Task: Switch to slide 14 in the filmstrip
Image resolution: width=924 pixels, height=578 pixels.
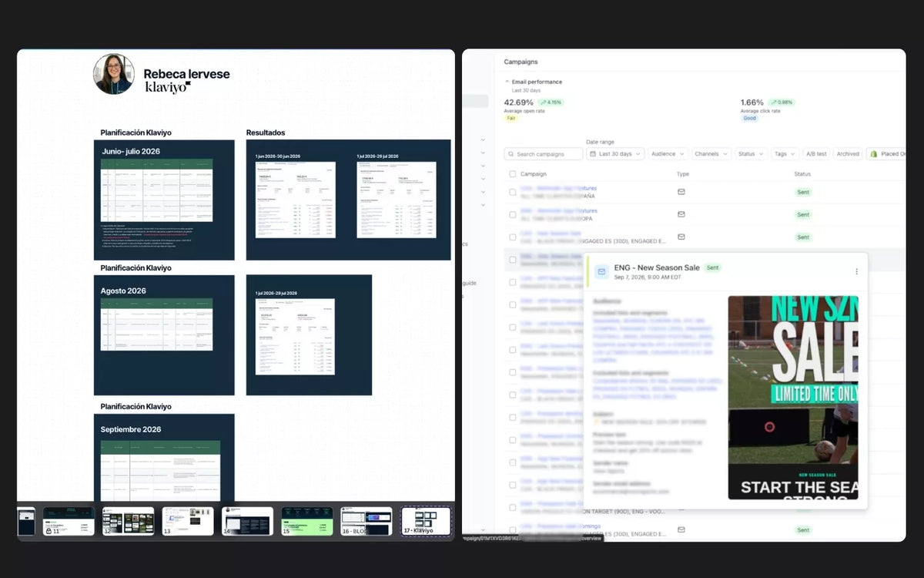Action: click(x=247, y=522)
